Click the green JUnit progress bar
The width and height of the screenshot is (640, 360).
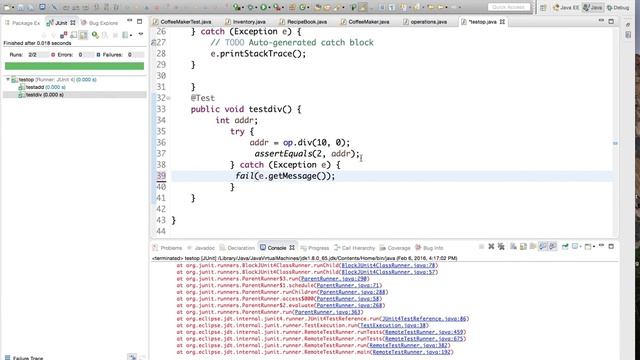74,66
